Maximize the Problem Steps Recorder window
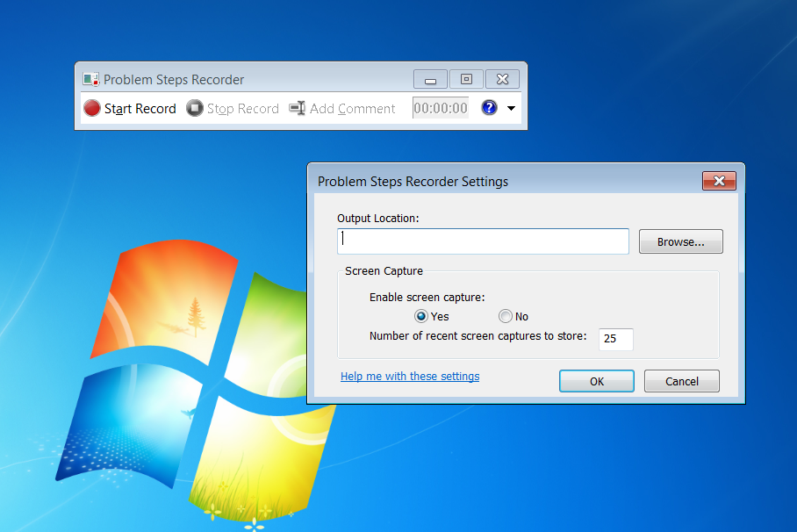This screenshot has width=797, height=532. click(466, 79)
